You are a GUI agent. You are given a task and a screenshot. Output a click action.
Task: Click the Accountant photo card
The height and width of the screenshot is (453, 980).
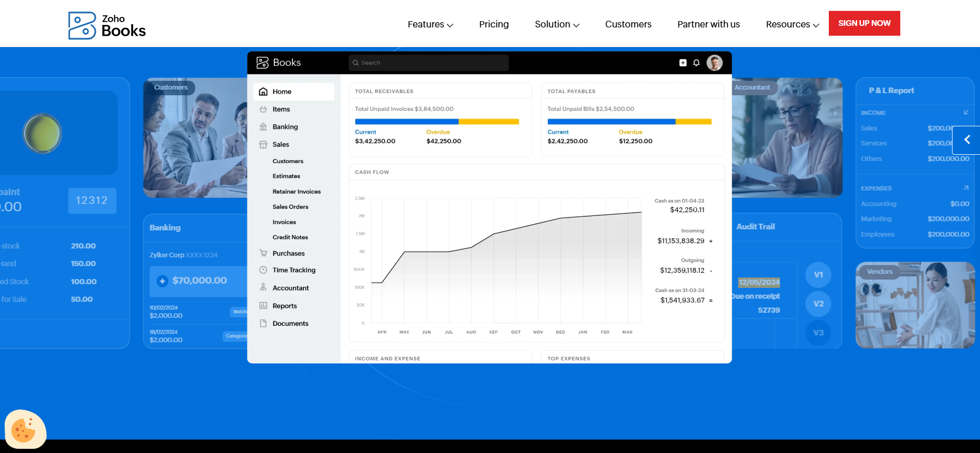787,138
